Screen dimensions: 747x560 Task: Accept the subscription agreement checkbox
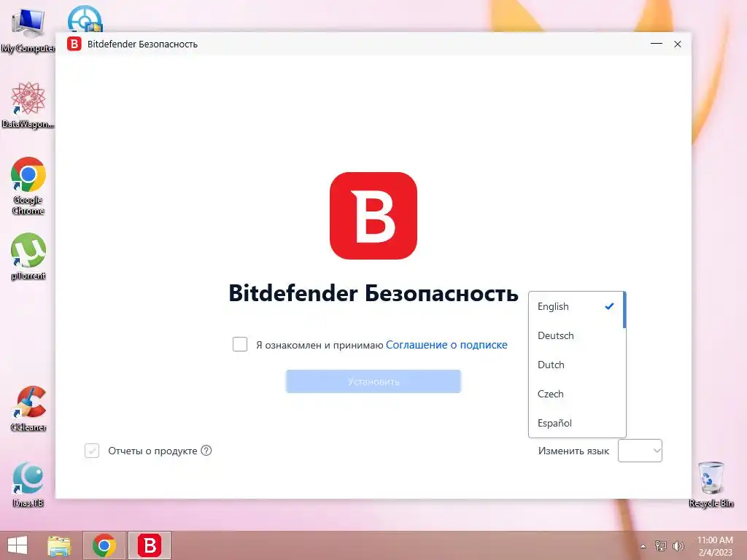pyautogui.click(x=239, y=344)
